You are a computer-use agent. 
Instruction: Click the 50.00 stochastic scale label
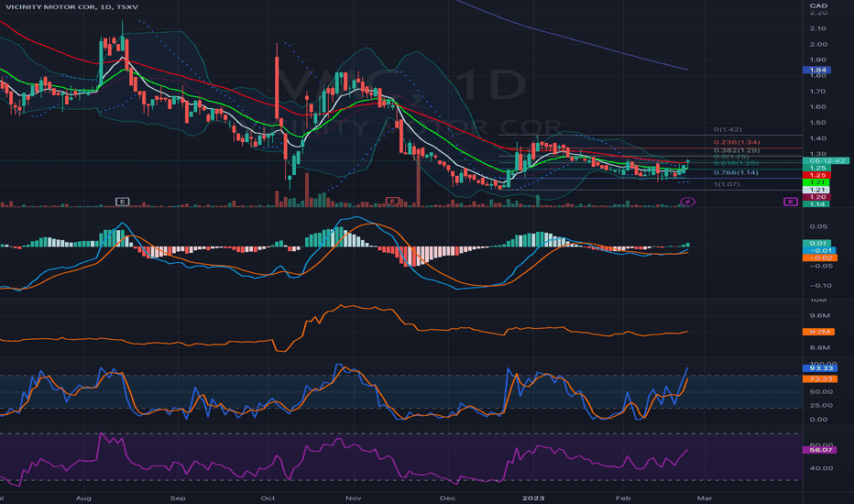pos(821,392)
